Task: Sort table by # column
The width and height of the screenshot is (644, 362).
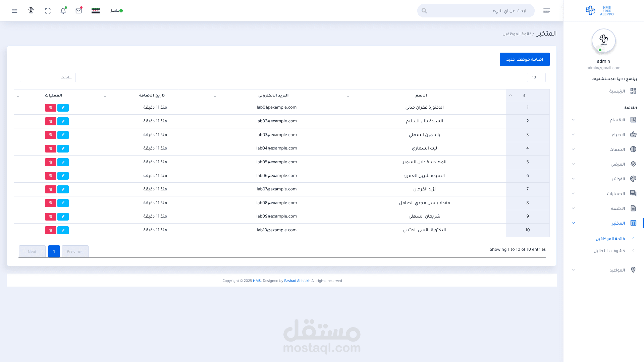Action: [524, 96]
